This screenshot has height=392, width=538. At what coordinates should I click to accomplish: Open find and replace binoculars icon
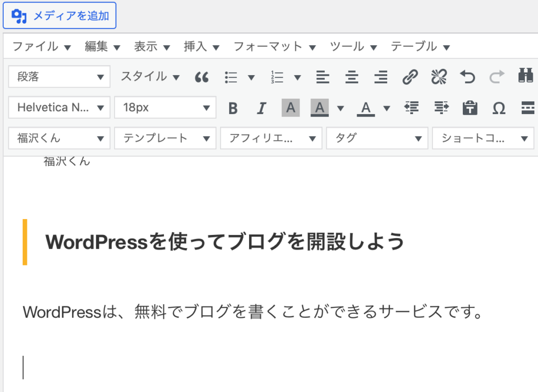click(525, 77)
